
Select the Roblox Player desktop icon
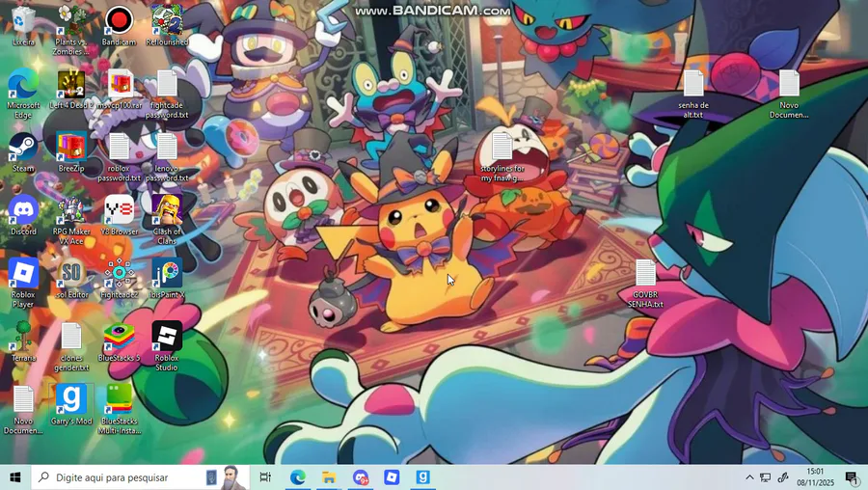pos(23,284)
